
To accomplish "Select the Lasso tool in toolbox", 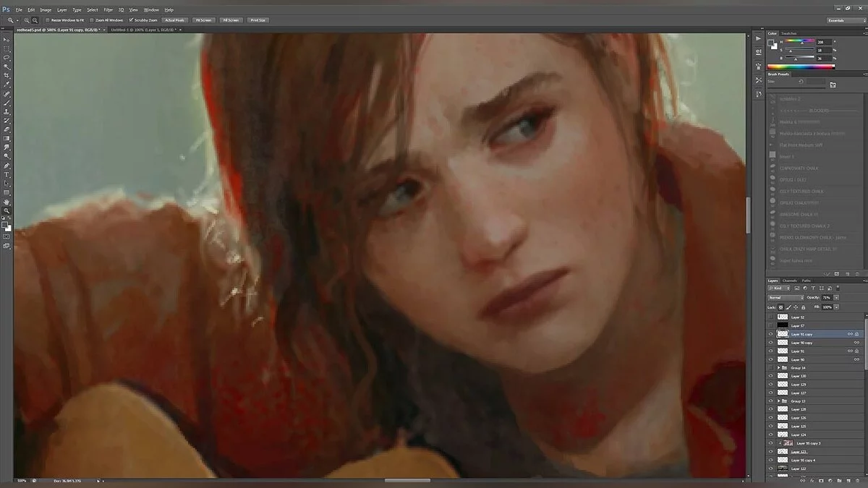I will tap(7, 58).
